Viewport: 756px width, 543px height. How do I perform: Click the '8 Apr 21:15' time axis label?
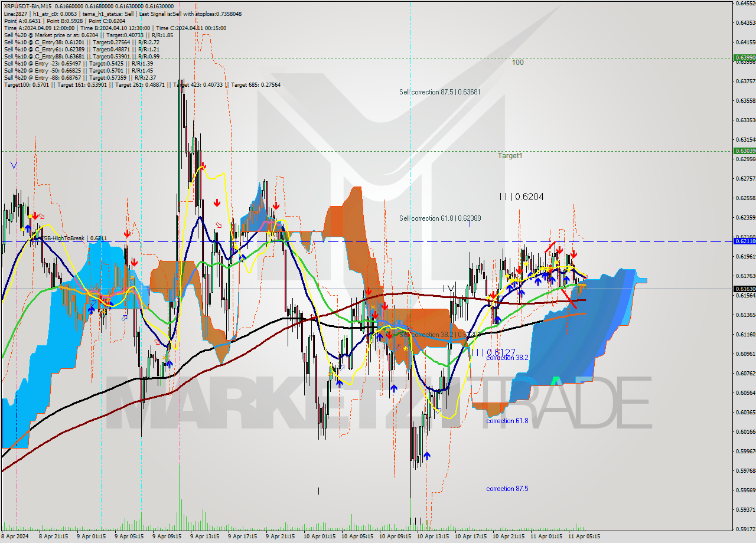[x=53, y=537]
